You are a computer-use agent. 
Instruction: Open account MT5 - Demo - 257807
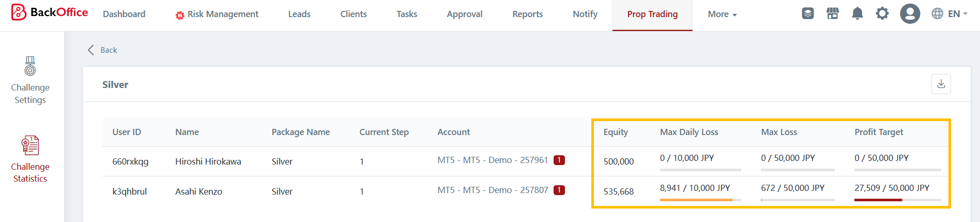[x=492, y=190]
